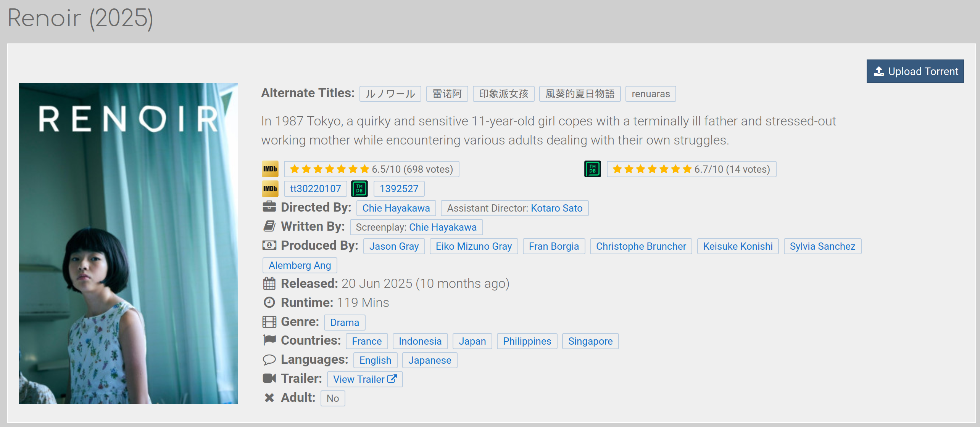Filter by country Japan

[472, 341]
